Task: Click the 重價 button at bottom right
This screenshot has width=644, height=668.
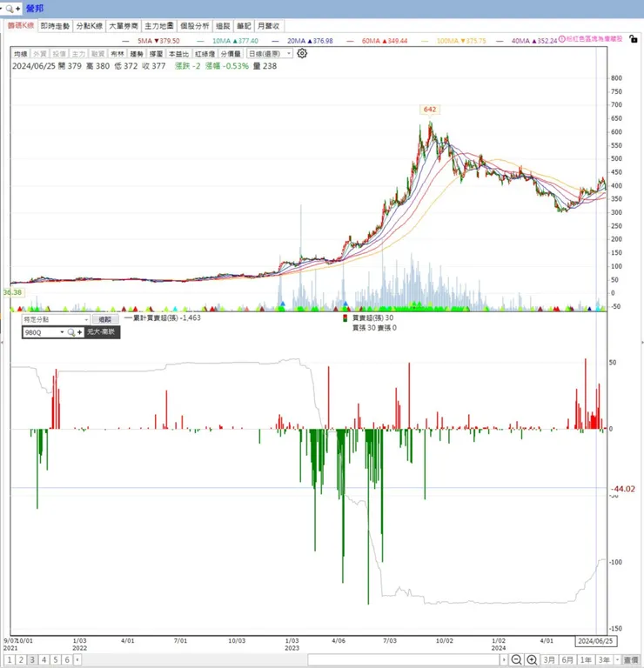Action: pos(631,660)
